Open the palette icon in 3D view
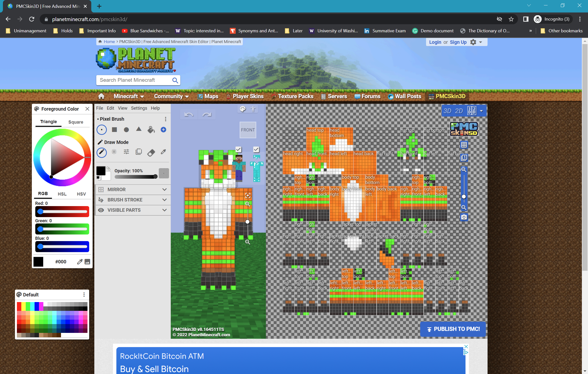The height and width of the screenshot is (374, 588). click(243, 109)
